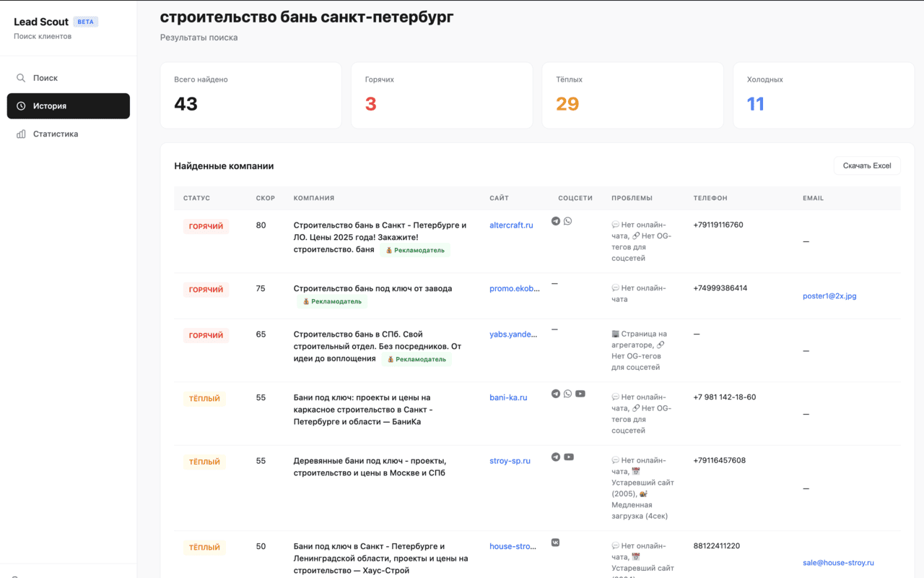Open the bani-ka.ru website link
Image resolution: width=924 pixels, height=578 pixels.
[x=508, y=397]
